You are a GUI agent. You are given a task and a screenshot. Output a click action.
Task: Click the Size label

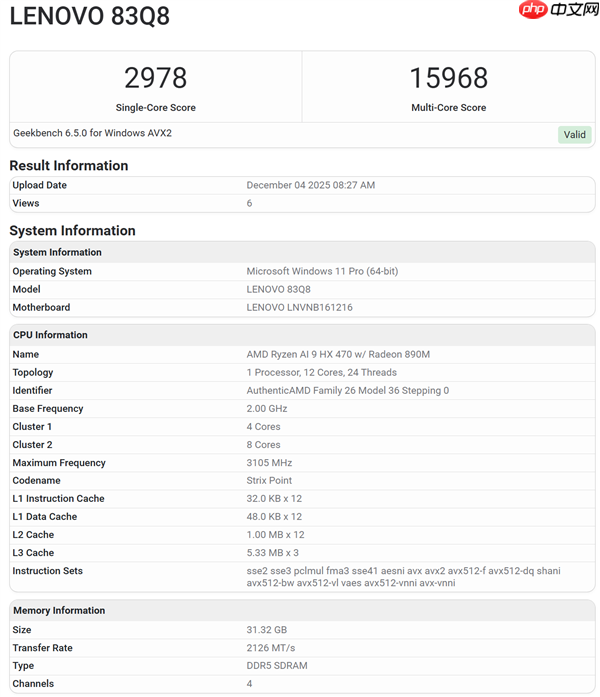tap(22, 630)
